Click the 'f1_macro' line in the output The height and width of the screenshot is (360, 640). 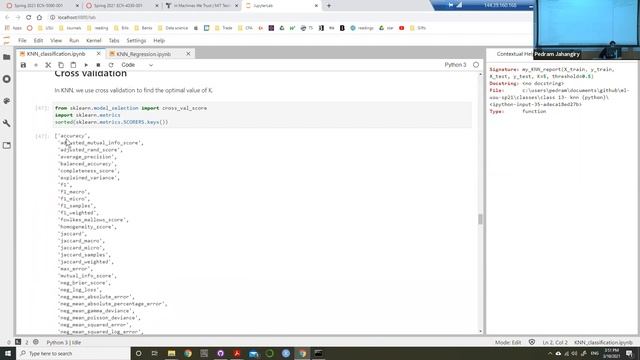click(x=74, y=192)
